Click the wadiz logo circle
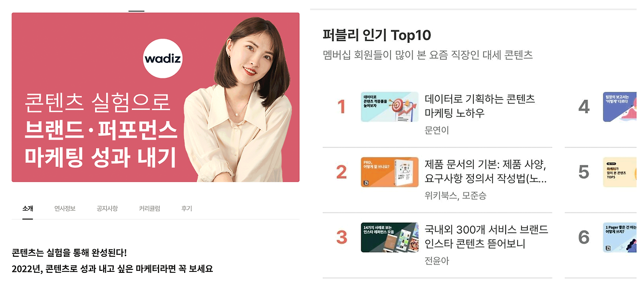644x297 pixels. (163, 59)
